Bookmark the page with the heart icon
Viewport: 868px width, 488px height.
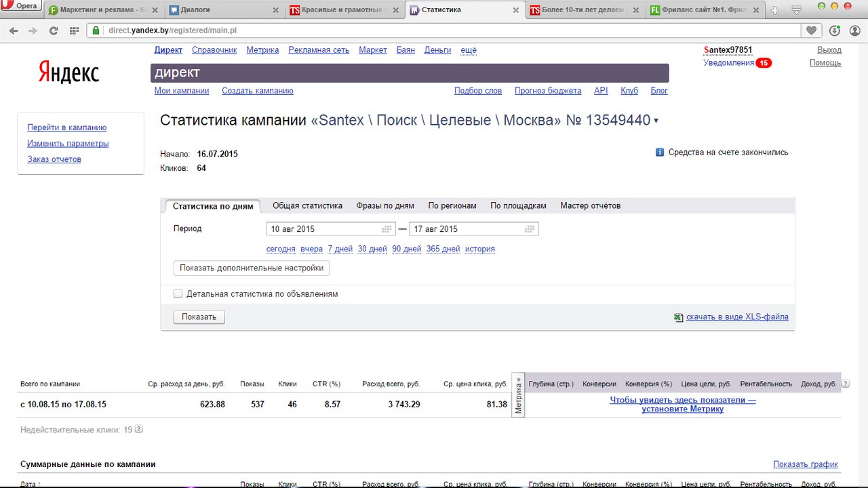click(811, 30)
